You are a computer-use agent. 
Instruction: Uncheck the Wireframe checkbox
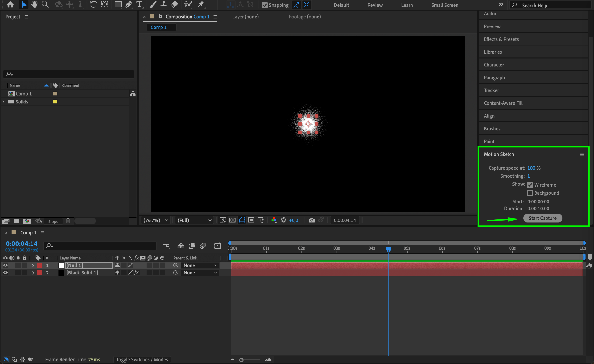(x=530, y=185)
